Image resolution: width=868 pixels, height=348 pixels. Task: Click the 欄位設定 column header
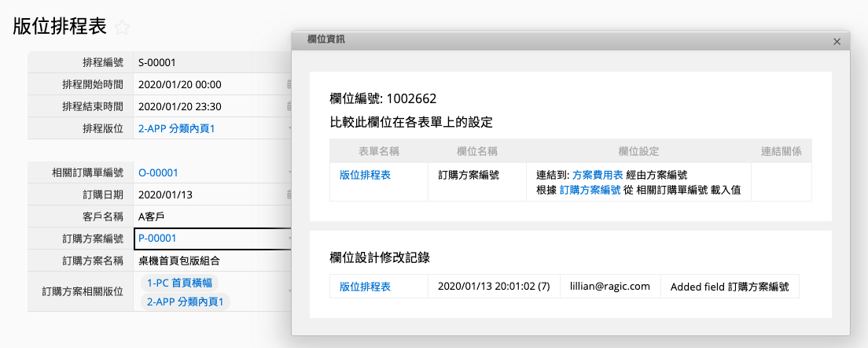click(638, 151)
